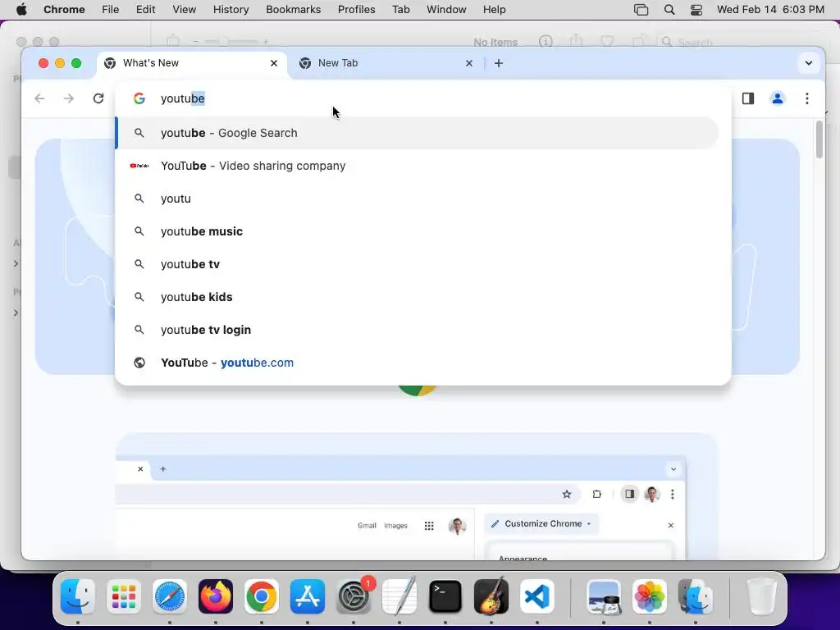Open Photos from the Dock
This screenshot has height=630, width=840.
click(650, 596)
